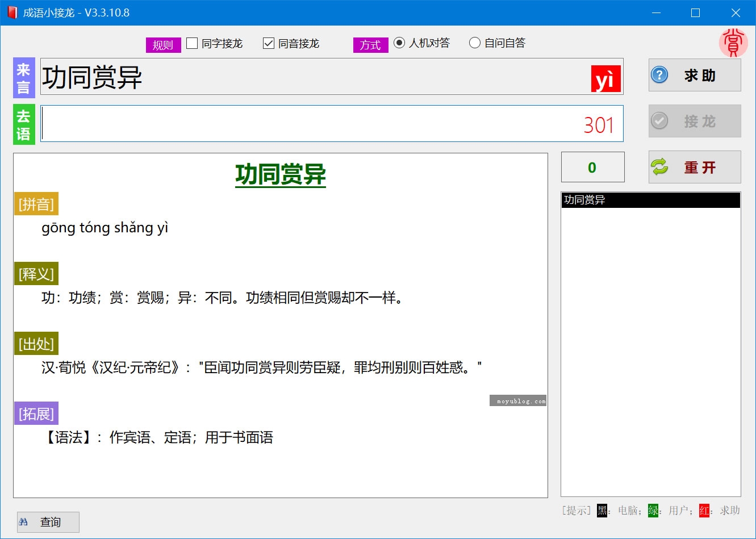756x539 pixels.
Task: Click the [拼音] section tag
Action: pyautogui.click(x=36, y=204)
